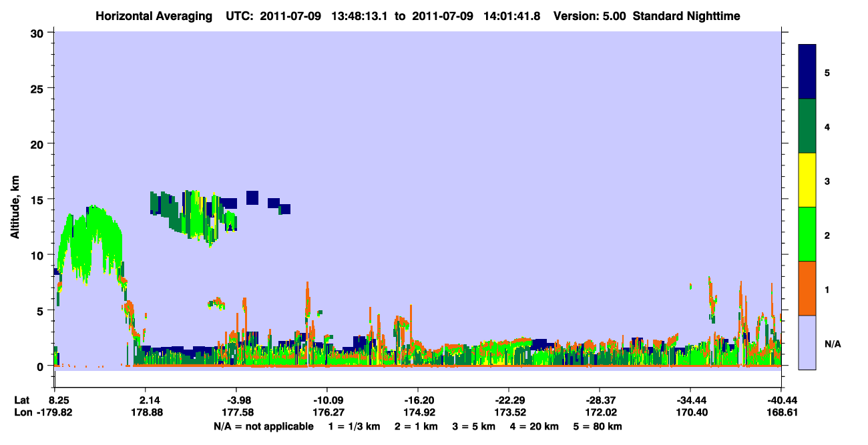This screenshot has width=868, height=445.
Task: Click the yellow level 3 colorbar segment
Action: [807, 180]
